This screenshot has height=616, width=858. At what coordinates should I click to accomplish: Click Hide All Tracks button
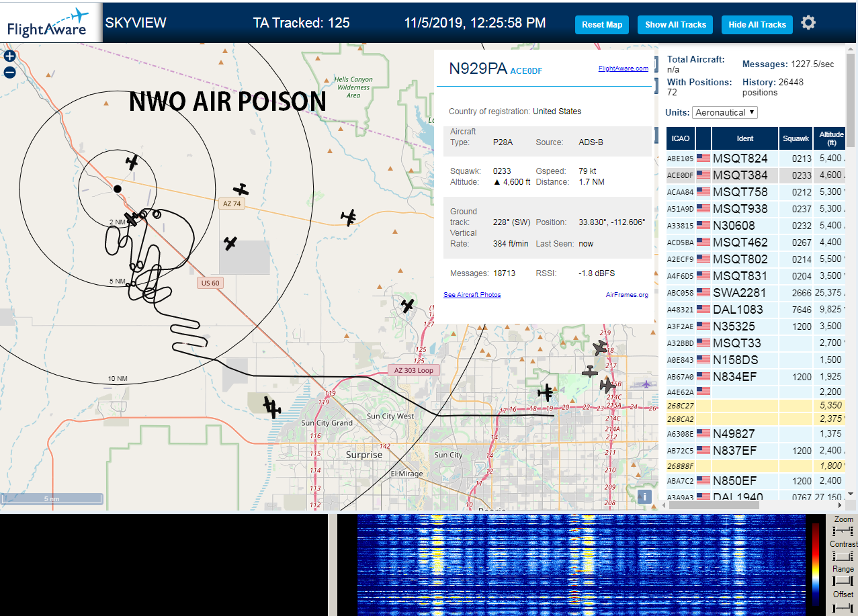[x=757, y=25]
